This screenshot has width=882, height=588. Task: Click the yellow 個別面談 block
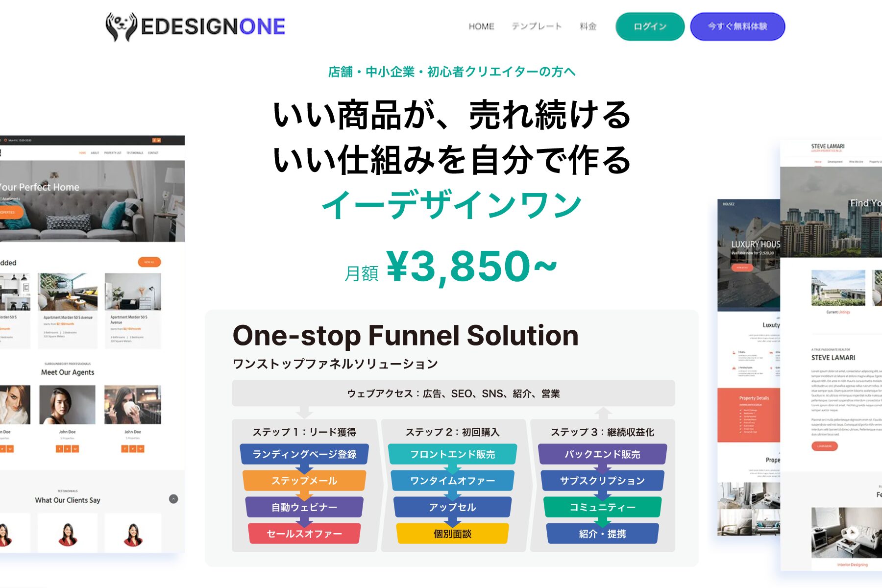coord(452,534)
